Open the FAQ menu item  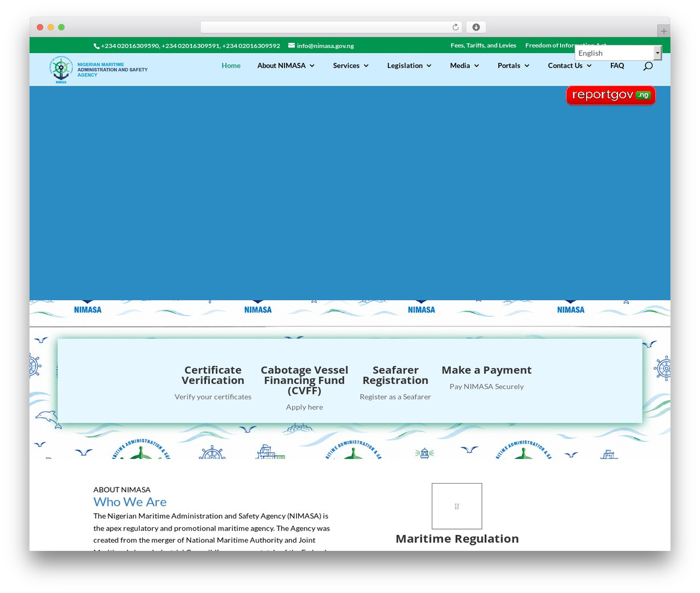tap(617, 66)
